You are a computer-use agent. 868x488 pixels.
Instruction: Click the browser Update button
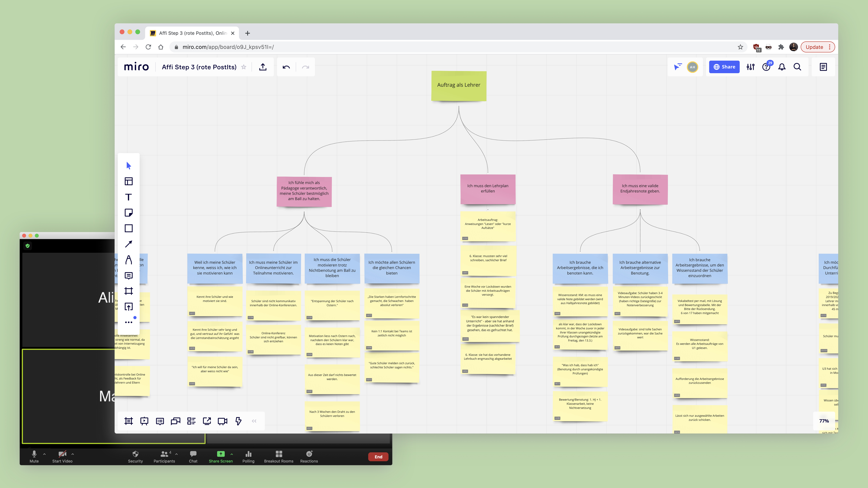point(817,47)
